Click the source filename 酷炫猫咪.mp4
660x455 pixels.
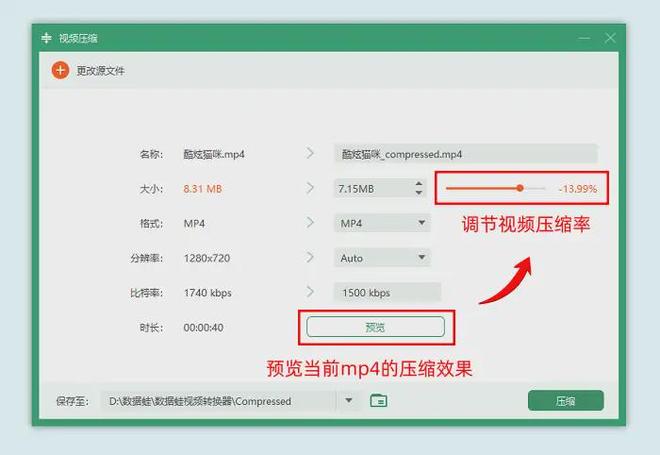tap(214, 154)
